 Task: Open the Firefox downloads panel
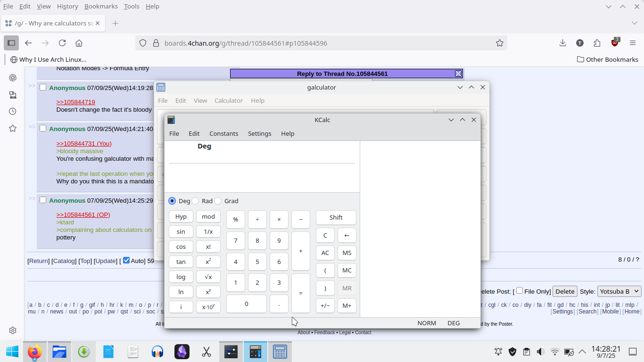point(562,43)
